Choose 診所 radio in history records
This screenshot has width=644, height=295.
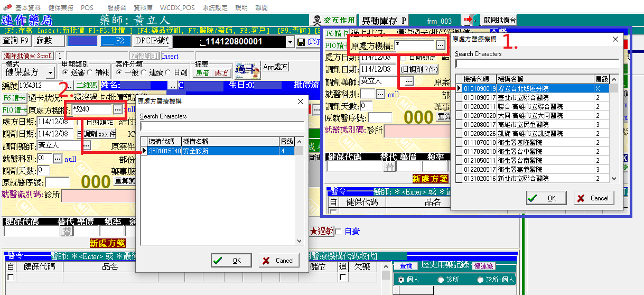click(x=441, y=280)
